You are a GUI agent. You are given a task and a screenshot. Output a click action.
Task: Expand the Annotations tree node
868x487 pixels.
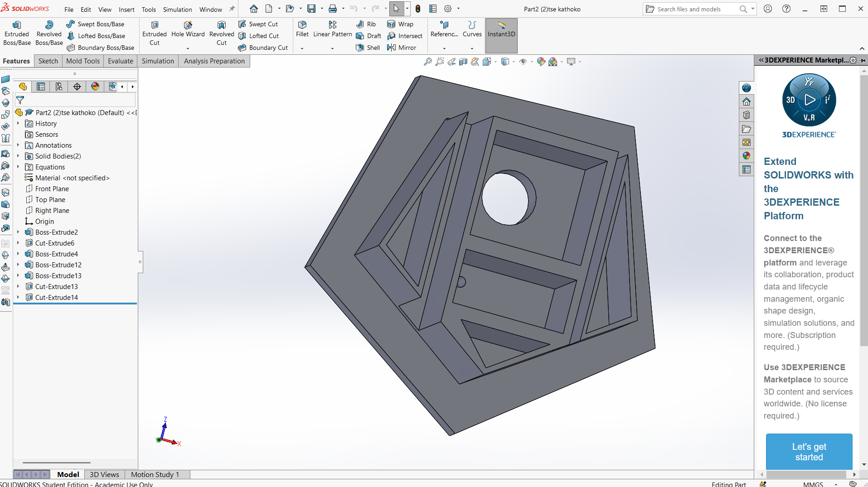pos(18,145)
